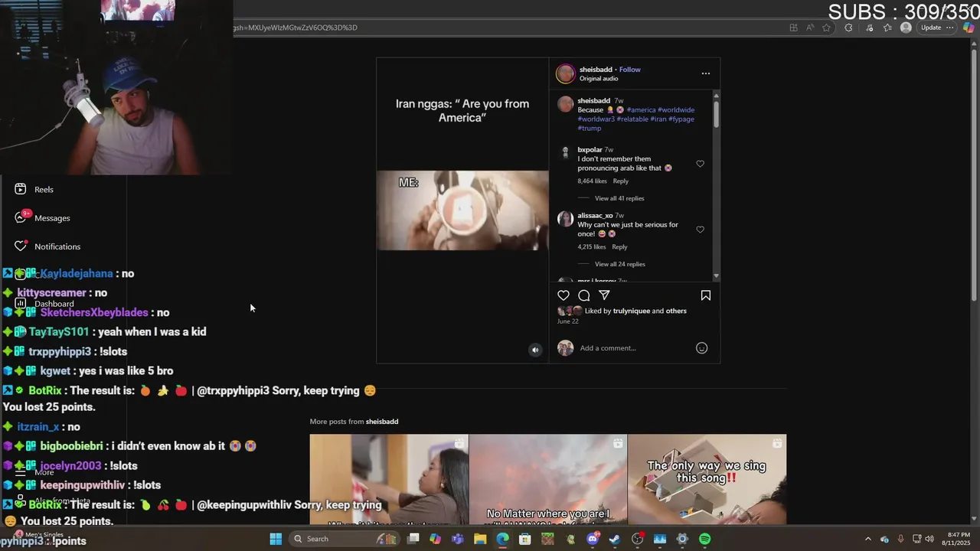Image resolution: width=980 pixels, height=551 pixels.
Task: Open browser extensions puzzle icon
Action: (848, 28)
